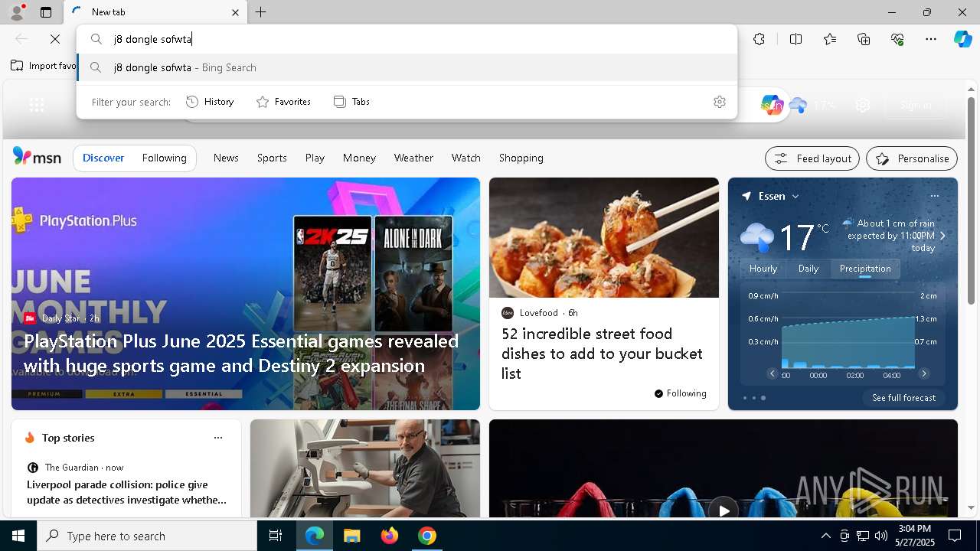
Task: Open the Collections icon
Action: pos(864,39)
